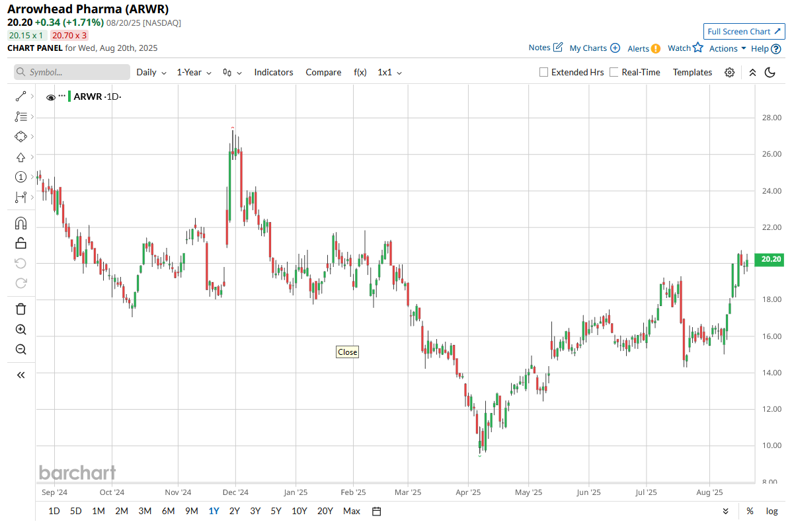Open the Help page
This screenshot has height=532, width=794.
coord(766,48)
